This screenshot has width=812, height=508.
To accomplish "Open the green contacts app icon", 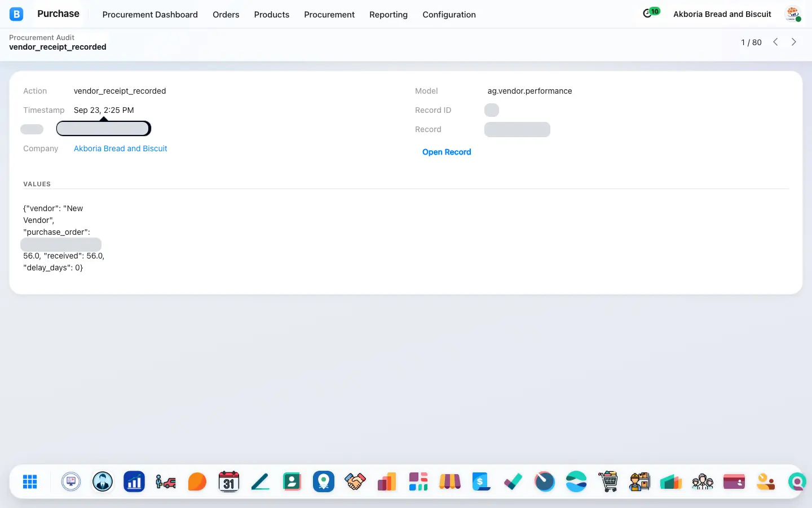I will [292, 481].
